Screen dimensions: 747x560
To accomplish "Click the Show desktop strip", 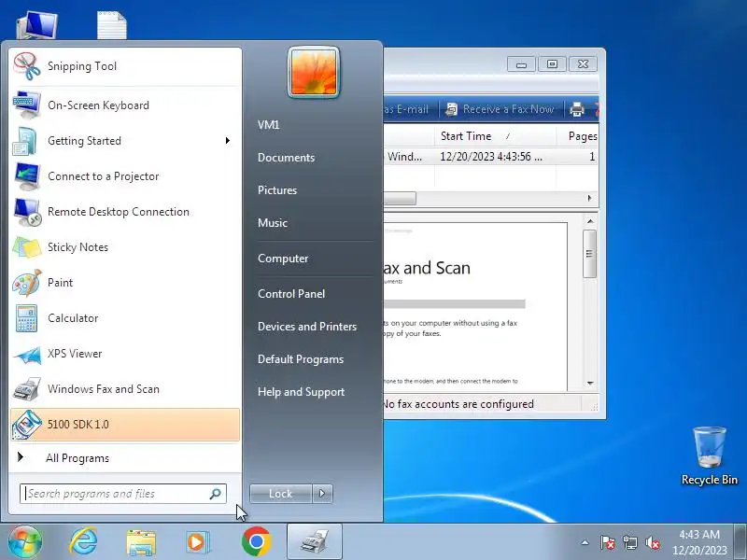I will 740,542.
